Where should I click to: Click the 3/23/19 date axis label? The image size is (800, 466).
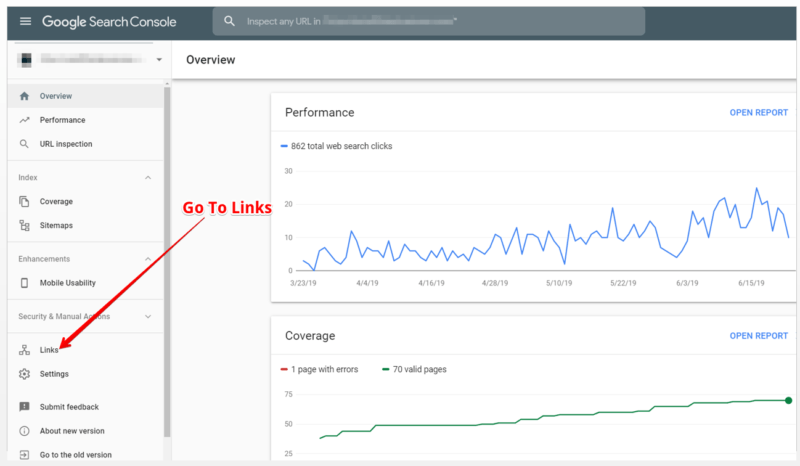click(303, 283)
